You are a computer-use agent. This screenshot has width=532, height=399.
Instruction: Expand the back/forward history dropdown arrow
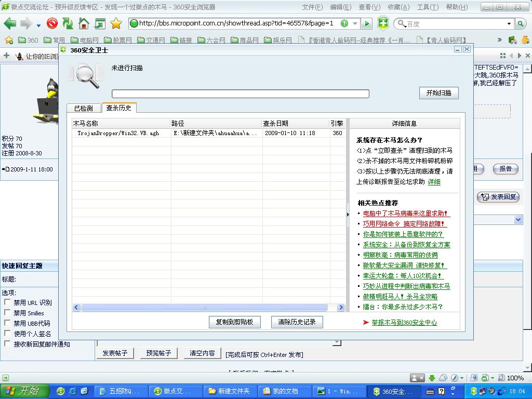pyautogui.click(x=38, y=25)
